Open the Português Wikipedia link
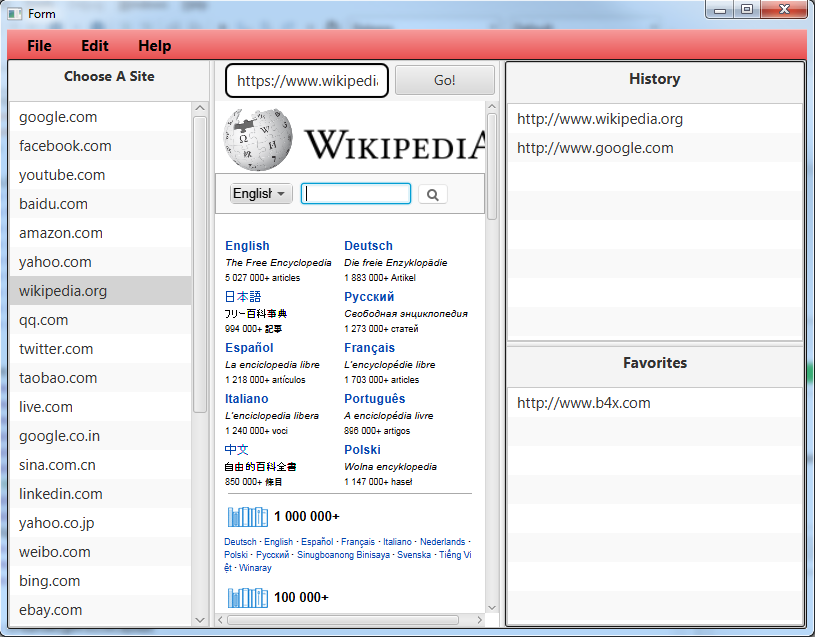 pos(374,399)
